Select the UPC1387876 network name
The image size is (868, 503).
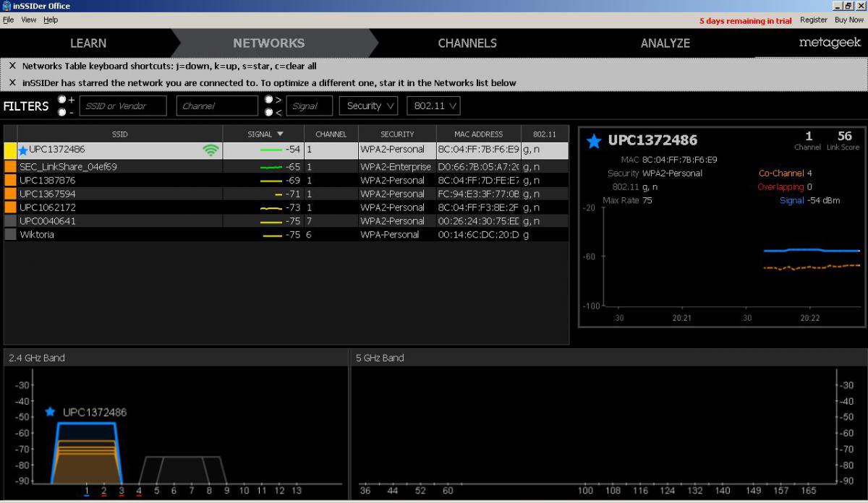point(47,180)
